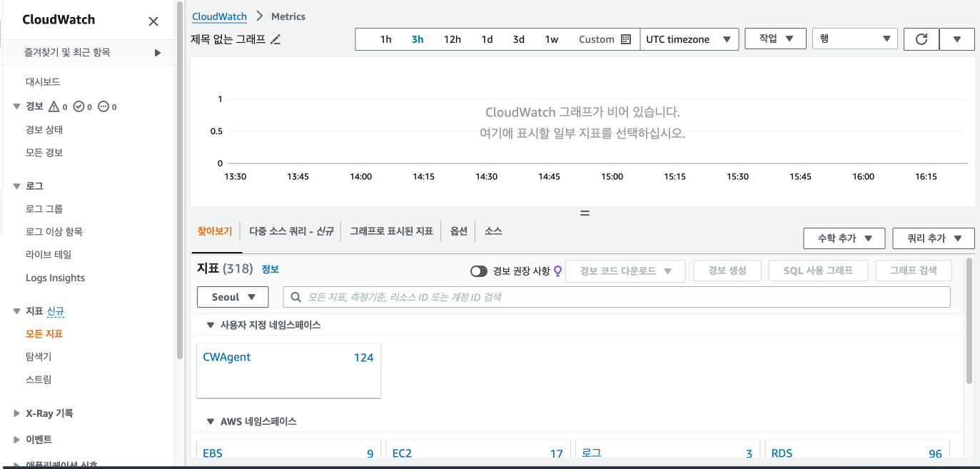
Task: Refresh the graph
Action: [x=921, y=39]
